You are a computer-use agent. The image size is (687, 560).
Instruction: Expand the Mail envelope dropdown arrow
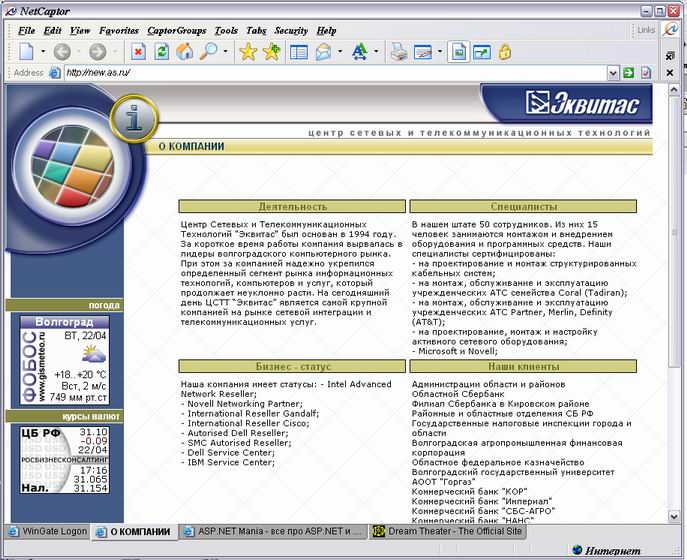[340, 52]
